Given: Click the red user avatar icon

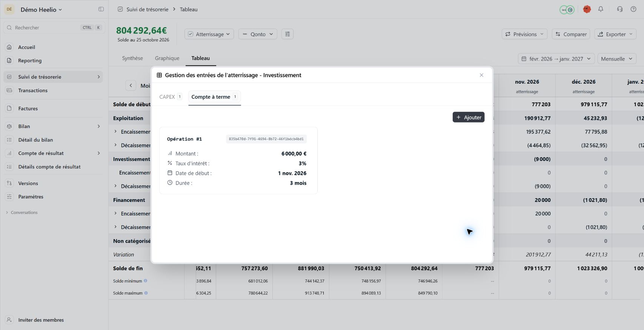Looking at the screenshot, I should (x=587, y=9).
